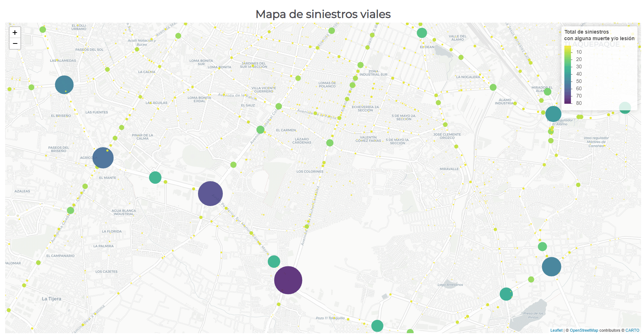
Task: Zoom in on the map
Action: [x=15, y=33]
